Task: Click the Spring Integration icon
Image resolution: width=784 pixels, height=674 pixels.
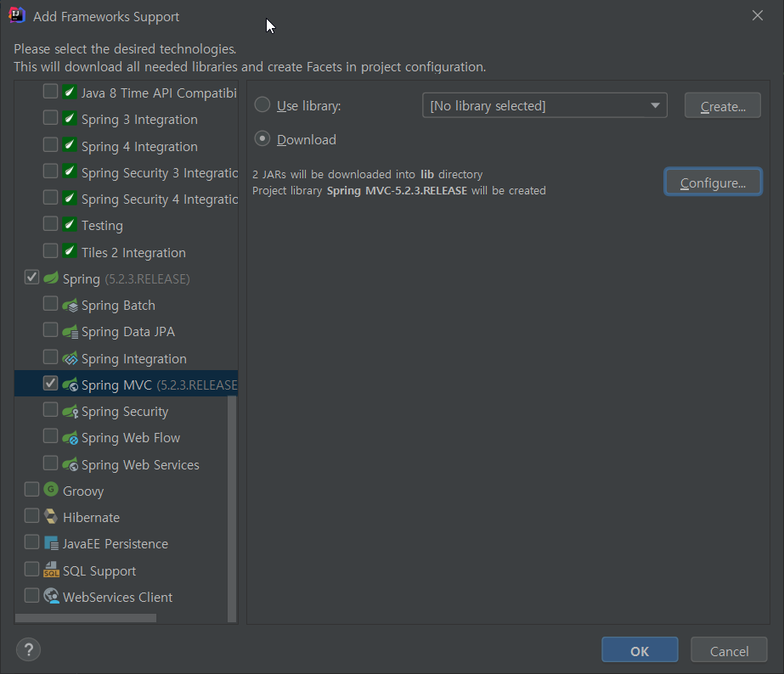Action: tap(70, 358)
